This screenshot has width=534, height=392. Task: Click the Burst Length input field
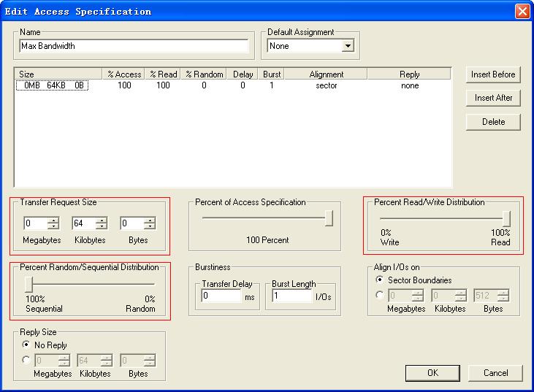click(x=291, y=296)
